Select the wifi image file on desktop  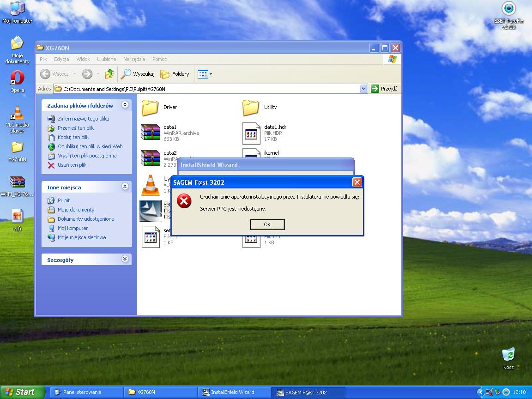coord(17,220)
